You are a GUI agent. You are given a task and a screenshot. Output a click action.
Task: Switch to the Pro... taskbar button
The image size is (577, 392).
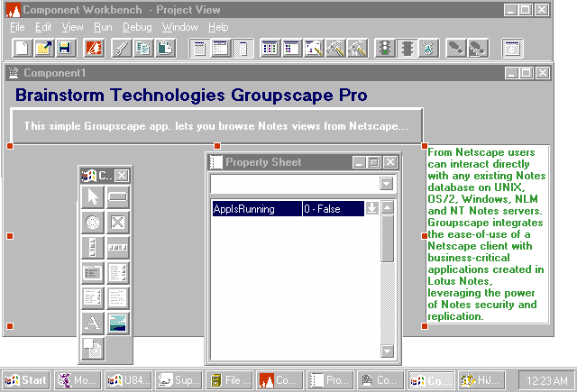(x=331, y=380)
